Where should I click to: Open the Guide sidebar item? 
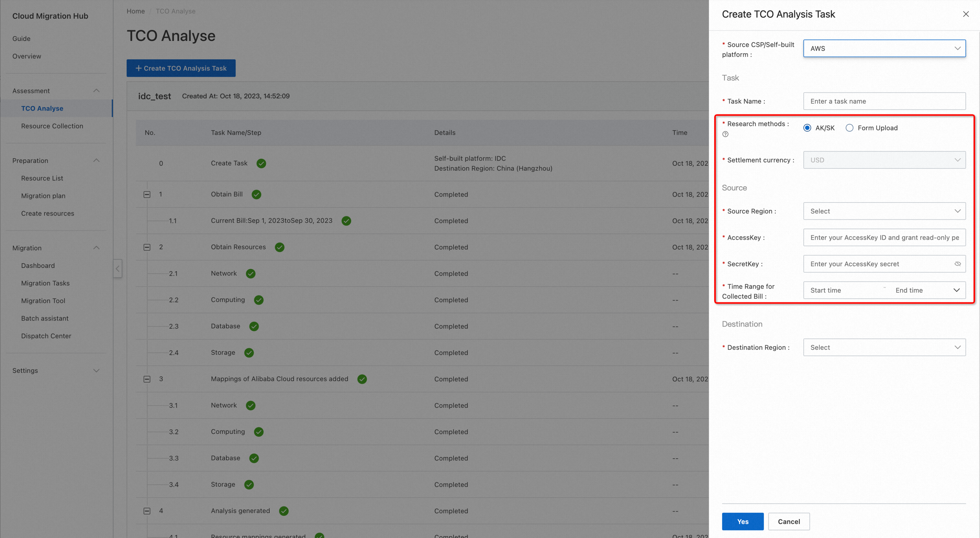coord(21,38)
